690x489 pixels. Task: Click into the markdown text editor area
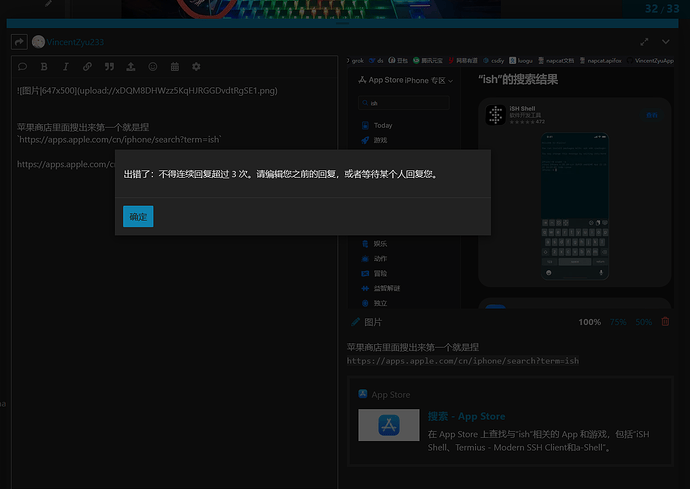coord(175,282)
